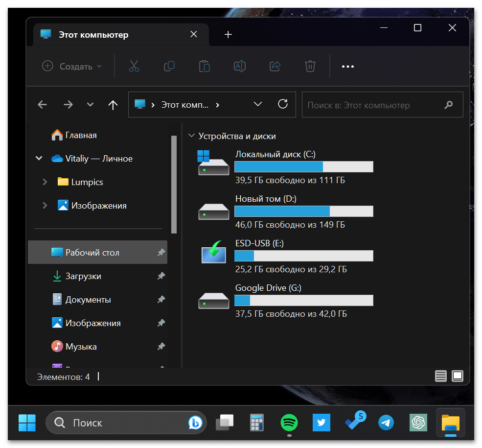Click the Delete trash bin icon

click(x=310, y=66)
